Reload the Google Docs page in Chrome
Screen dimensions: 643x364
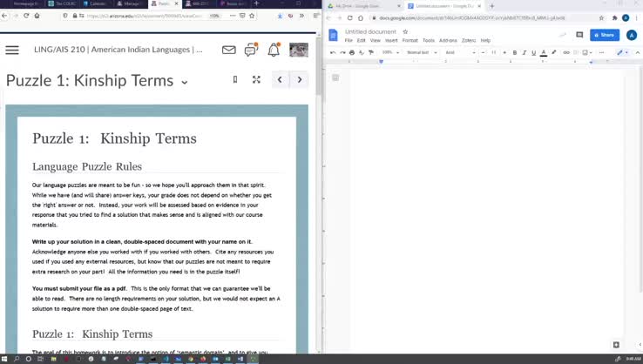(349, 18)
